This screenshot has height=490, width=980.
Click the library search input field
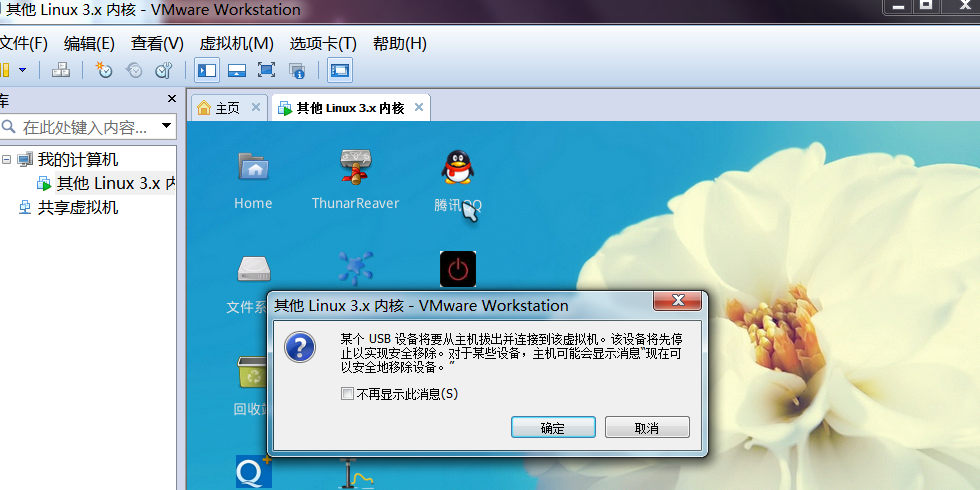[80, 128]
